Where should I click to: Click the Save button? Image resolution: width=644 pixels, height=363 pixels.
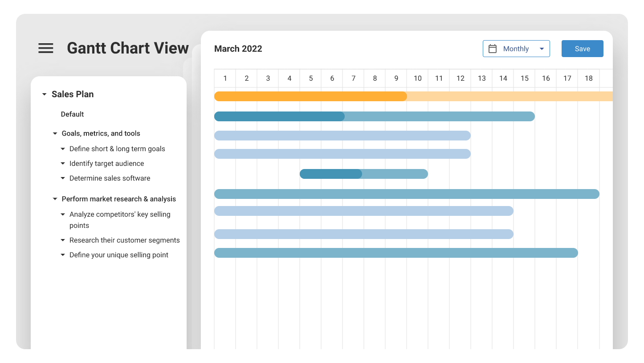click(582, 48)
